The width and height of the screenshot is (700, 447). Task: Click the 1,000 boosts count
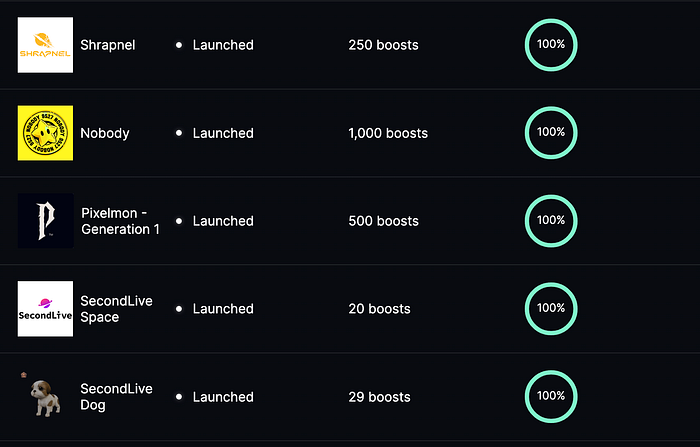coord(388,133)
